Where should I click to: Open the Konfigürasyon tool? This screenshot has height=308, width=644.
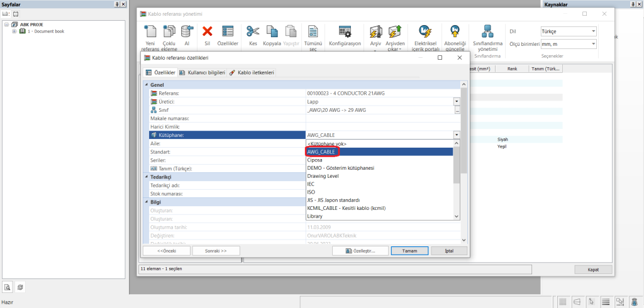(x=345, y=31)
